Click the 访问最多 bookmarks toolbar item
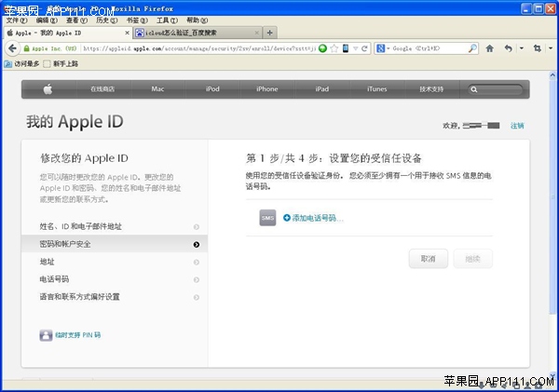This screenshot has width=559, height=392. coord(21,64)
